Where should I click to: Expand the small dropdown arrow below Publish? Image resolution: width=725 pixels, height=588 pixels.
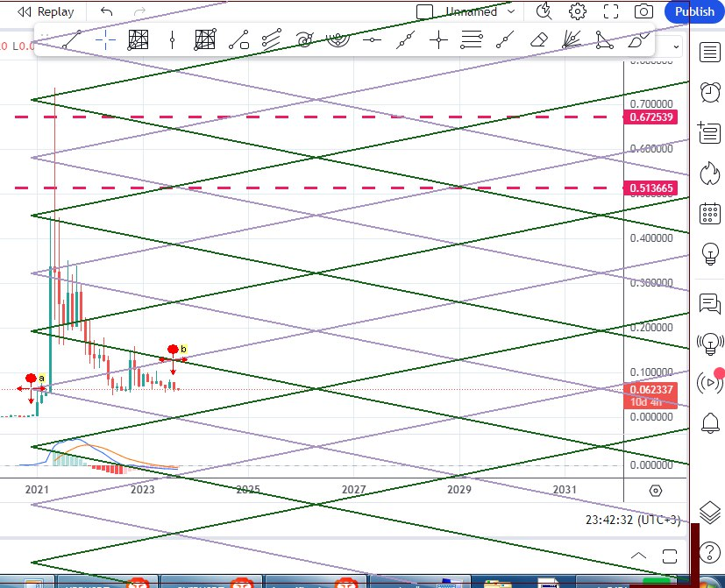click(x=677, y=46)
